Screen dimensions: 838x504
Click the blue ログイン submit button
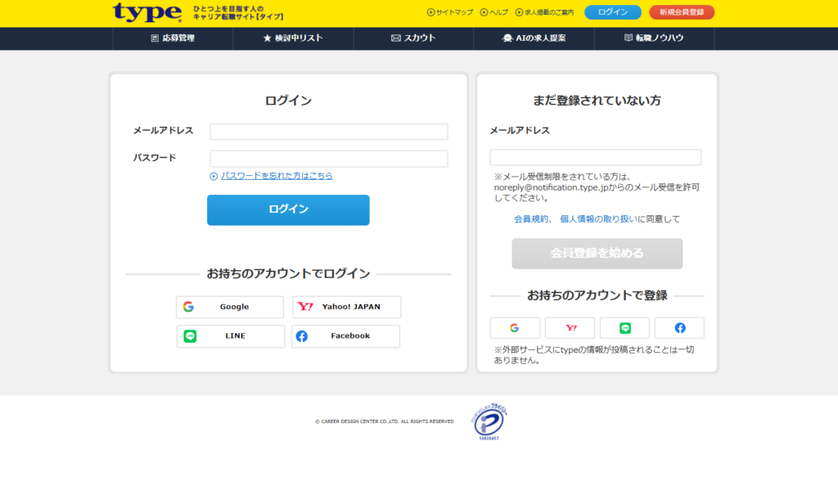click(x=288, y=209)
